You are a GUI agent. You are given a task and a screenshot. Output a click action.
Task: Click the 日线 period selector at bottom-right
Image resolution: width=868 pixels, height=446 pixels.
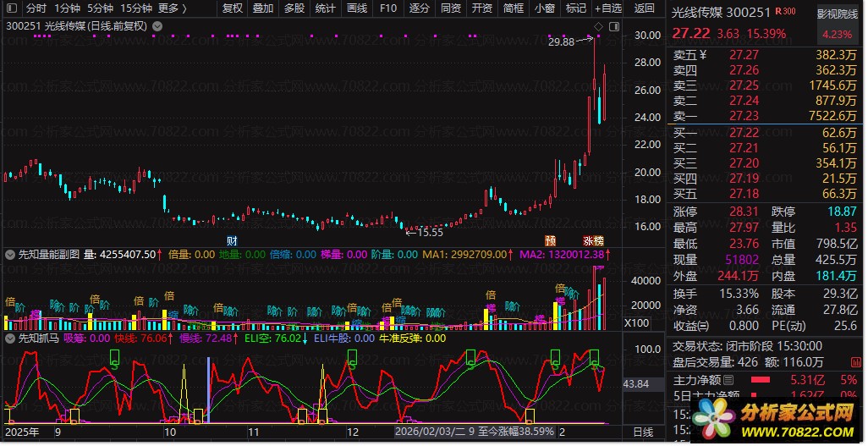[644, 432]
